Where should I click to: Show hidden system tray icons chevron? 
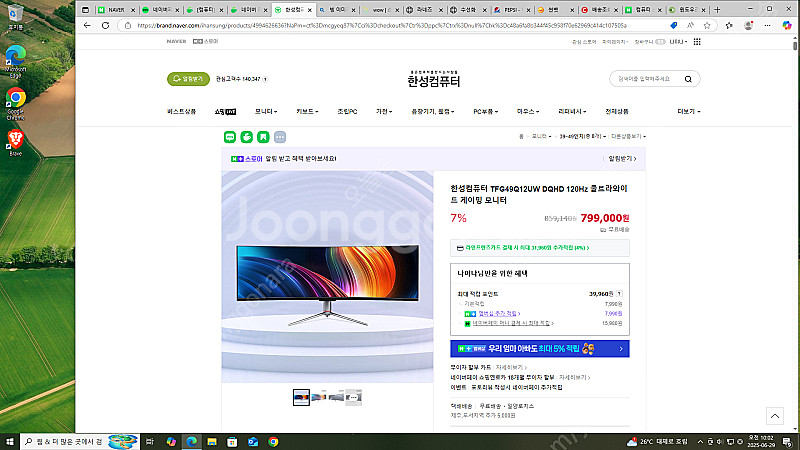pyautogui.click(x=700, y=442)
